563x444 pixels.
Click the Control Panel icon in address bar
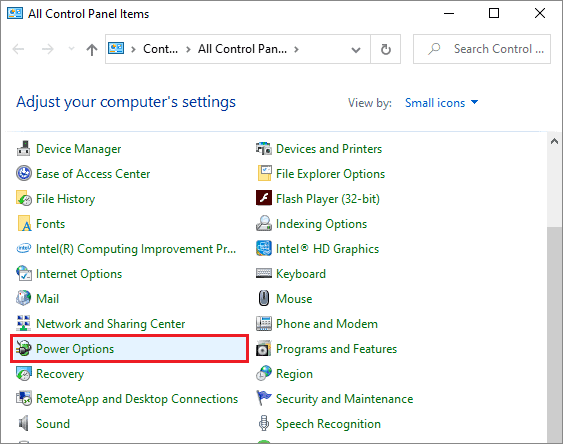click(116, 48)
